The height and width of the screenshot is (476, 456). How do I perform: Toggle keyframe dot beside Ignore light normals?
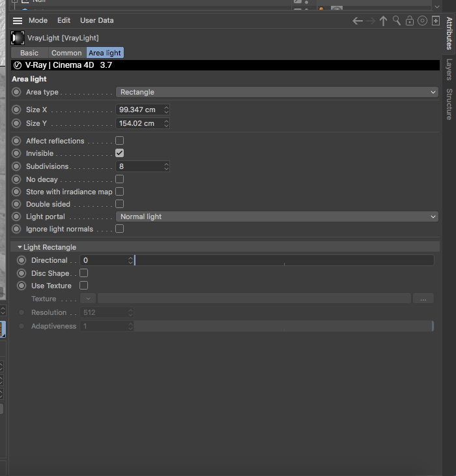point(16,229)
